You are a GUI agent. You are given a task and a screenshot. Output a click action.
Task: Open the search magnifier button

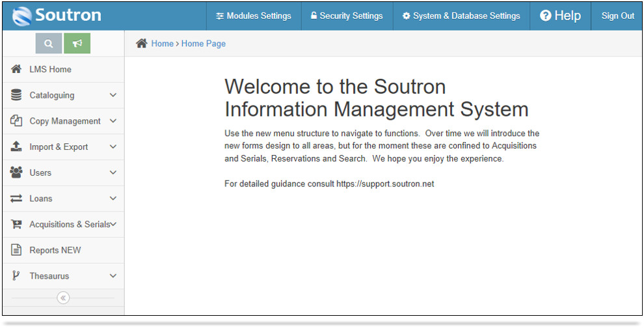tap(49, 43)
